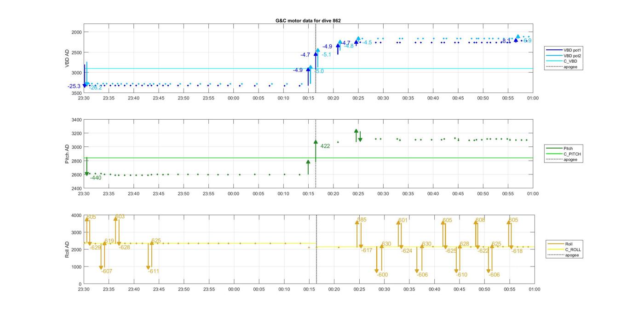644x319 pixels.
Task: Click the "2000" tick on VBD axis
Action: pyautogui.click(x=76, y=32)
